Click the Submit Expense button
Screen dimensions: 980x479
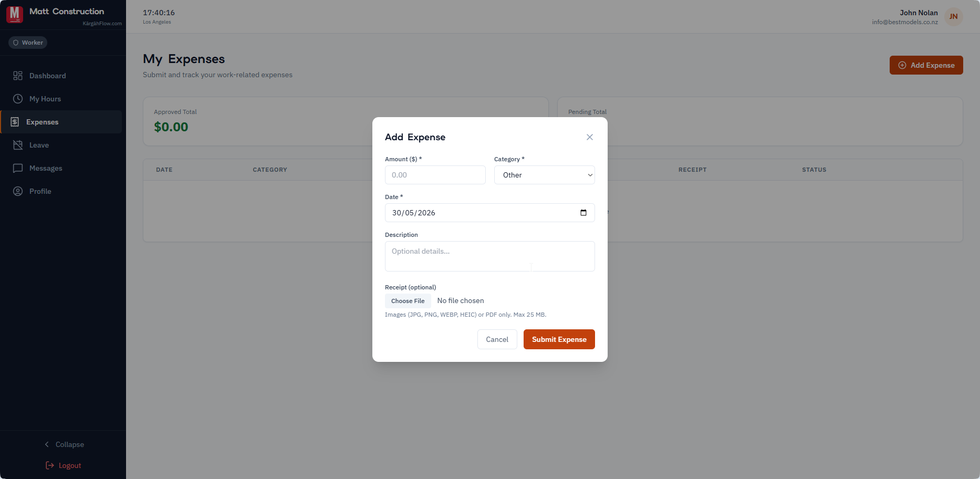(x=559, y=339)
